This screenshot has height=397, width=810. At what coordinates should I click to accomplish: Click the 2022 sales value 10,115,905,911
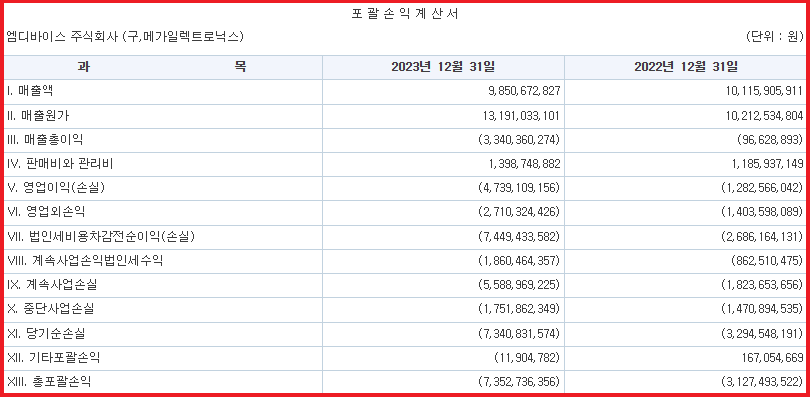[x=766, y=92]
